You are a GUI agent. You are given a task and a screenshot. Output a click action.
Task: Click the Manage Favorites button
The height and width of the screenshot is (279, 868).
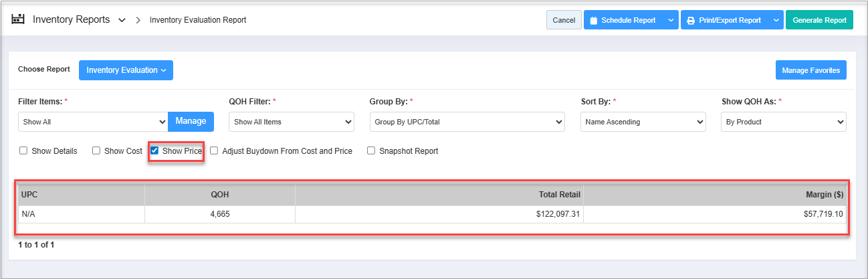[810, 70]
